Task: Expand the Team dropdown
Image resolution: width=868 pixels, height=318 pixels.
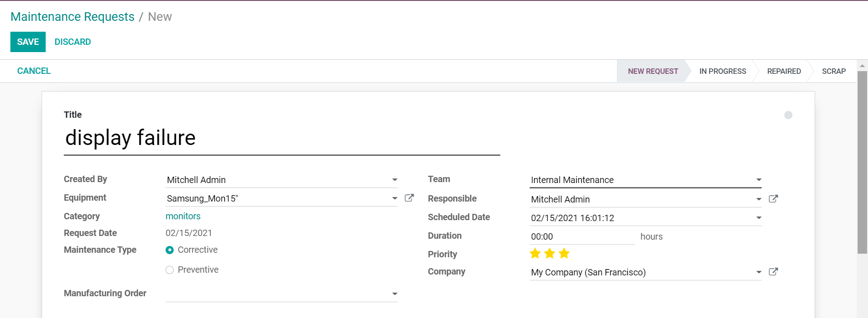Action: click(759, 180)
